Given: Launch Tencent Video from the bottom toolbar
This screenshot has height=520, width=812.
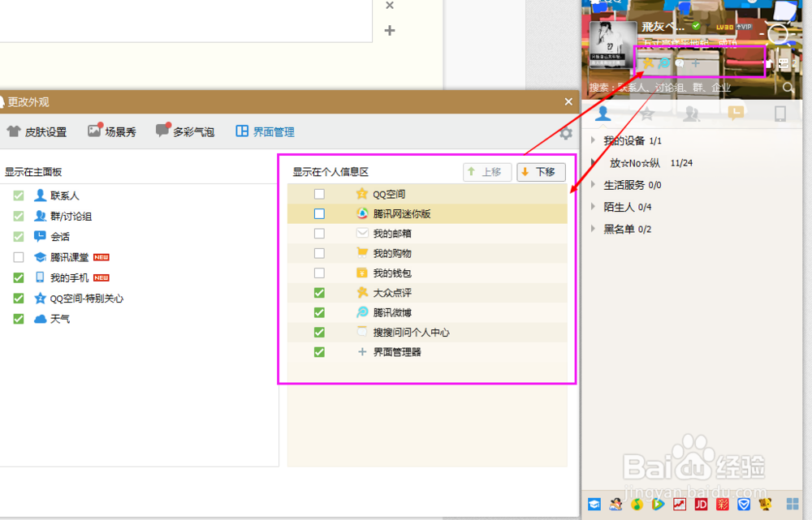Looking at the screenshot, I should (659, 504).
